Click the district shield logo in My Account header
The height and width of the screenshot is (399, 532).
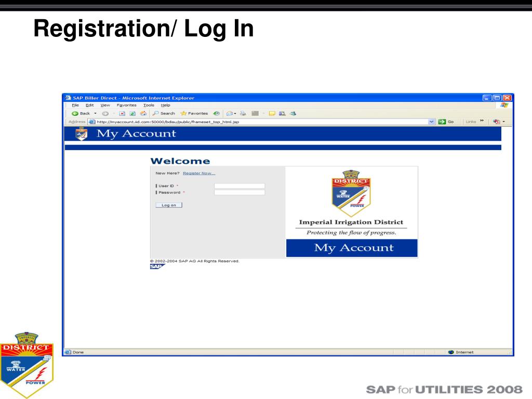(82, 134)
